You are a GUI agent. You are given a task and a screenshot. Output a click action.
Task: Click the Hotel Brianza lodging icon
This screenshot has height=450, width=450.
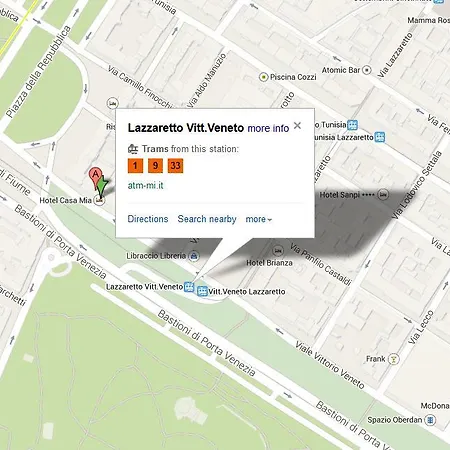(x=278, y=250)
